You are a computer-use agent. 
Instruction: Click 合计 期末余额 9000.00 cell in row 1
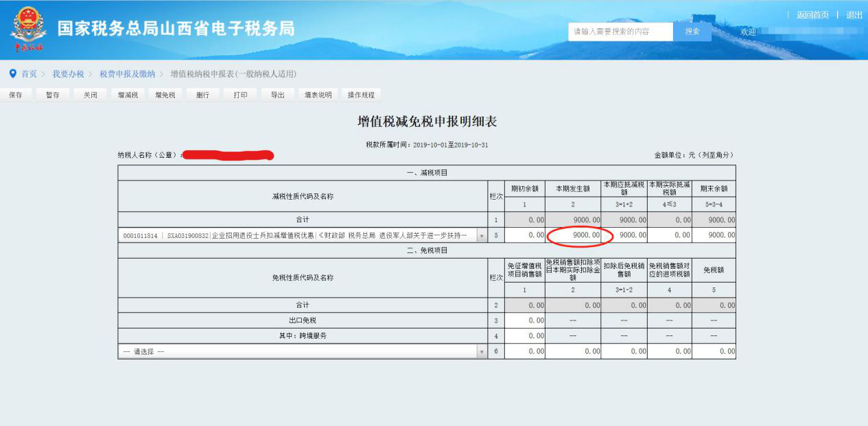pos(714,220)
